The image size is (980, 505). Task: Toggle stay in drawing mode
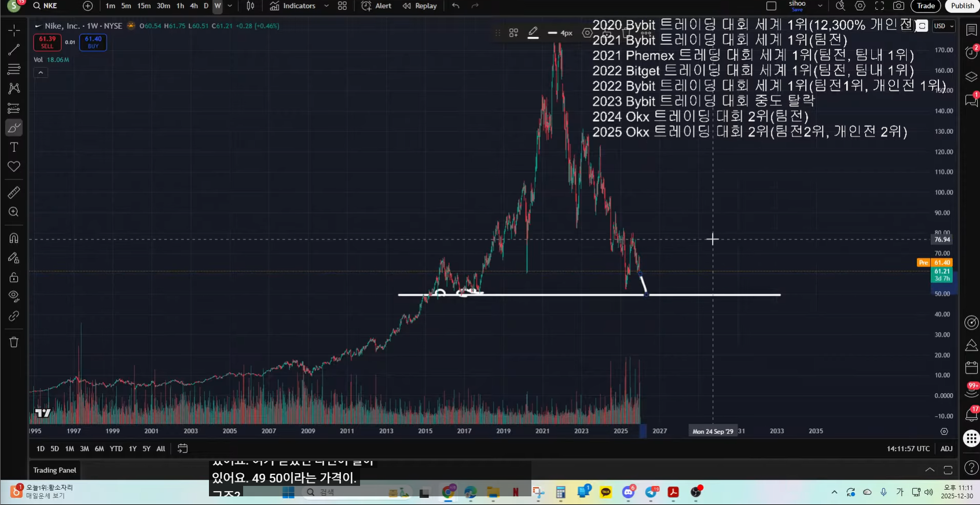tap(14, 258)
